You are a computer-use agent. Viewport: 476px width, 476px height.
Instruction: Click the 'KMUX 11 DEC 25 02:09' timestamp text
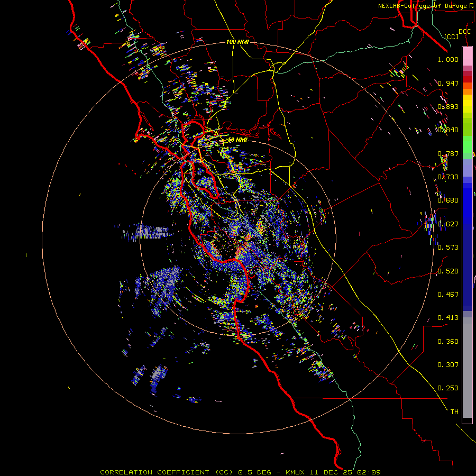333,472
